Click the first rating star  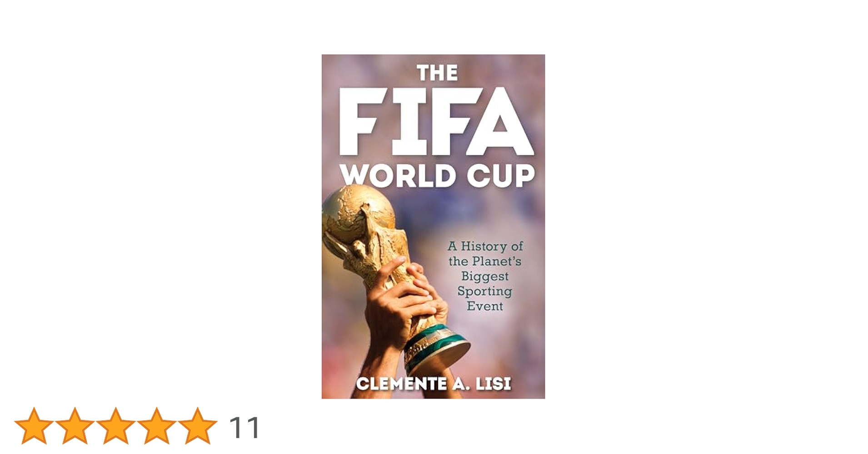pos(34,426)
